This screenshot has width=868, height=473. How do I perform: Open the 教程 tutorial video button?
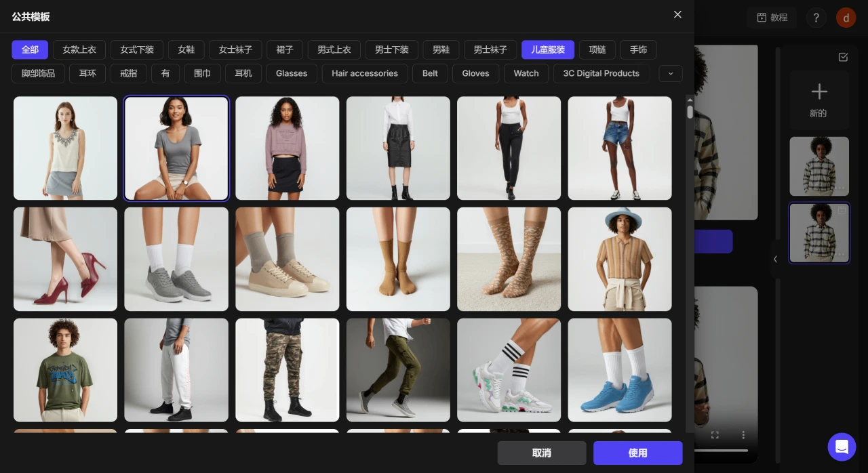[x=772, y=18]
